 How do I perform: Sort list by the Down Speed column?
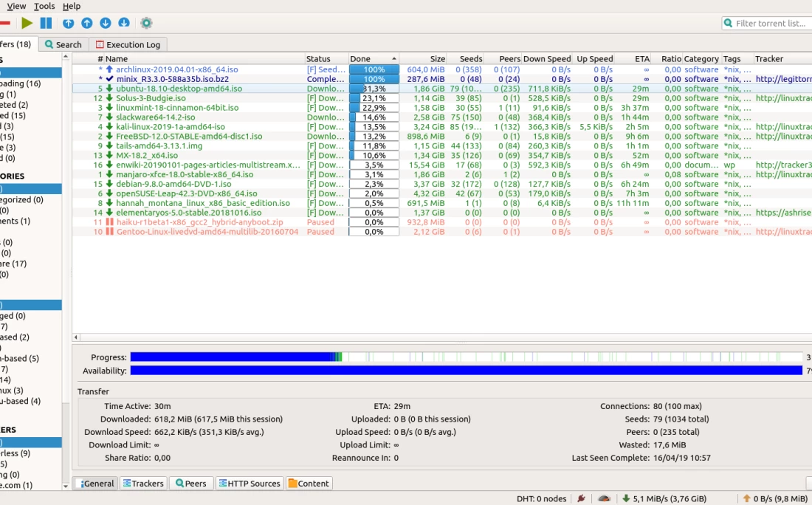546,59
